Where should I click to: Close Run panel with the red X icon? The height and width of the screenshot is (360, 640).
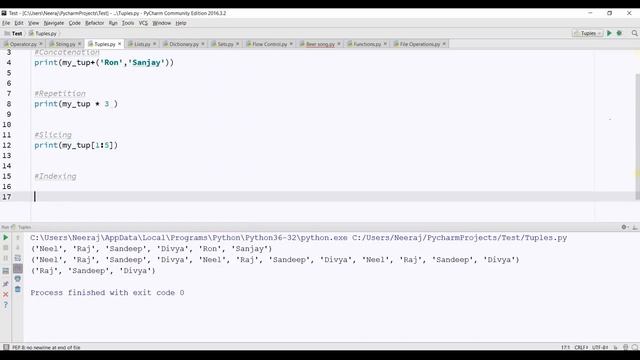coord(6,294)
